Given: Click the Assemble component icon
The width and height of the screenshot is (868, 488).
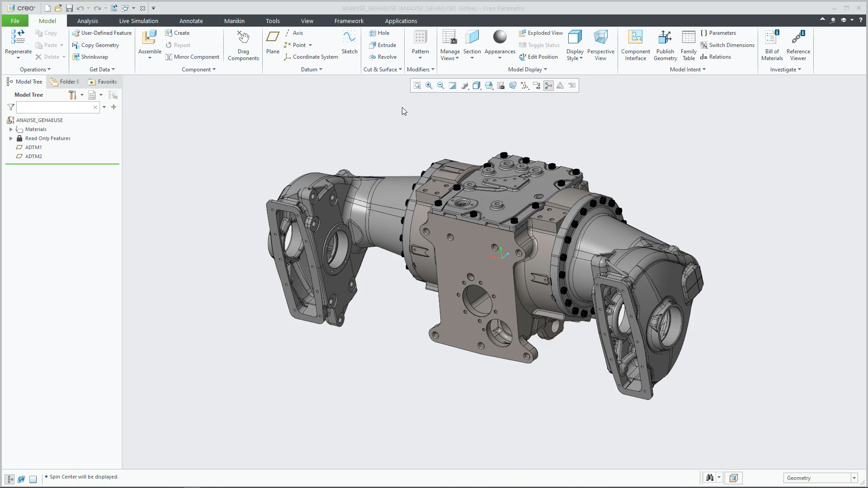Looking at the screenshot, I should tap(150, 38).
